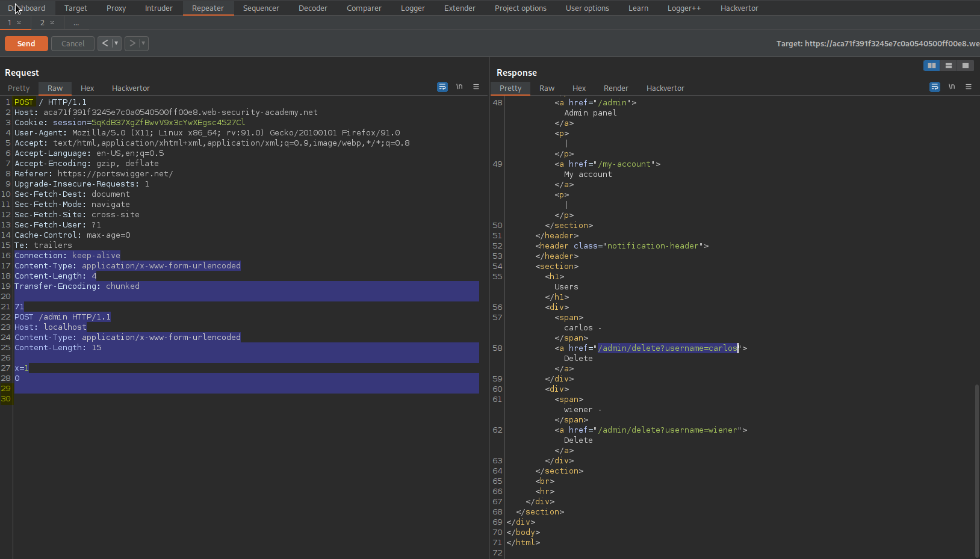
Task: Open the Logger tab
Action: click(413, 8)
